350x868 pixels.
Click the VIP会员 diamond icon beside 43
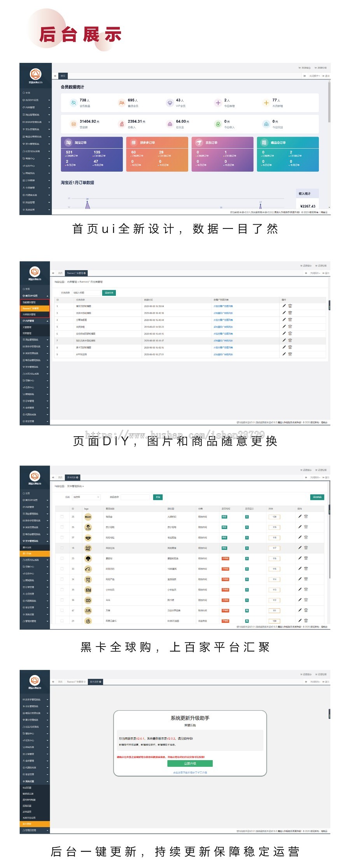click(x=170, y=103)
